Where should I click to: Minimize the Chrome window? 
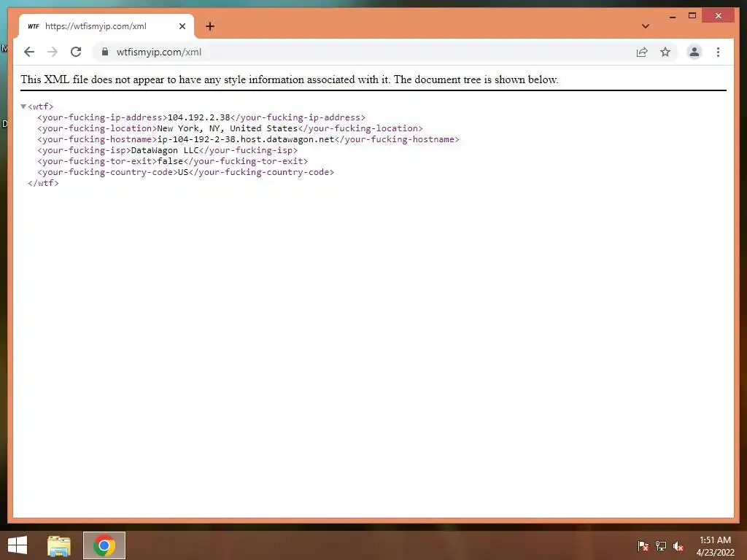672,16
